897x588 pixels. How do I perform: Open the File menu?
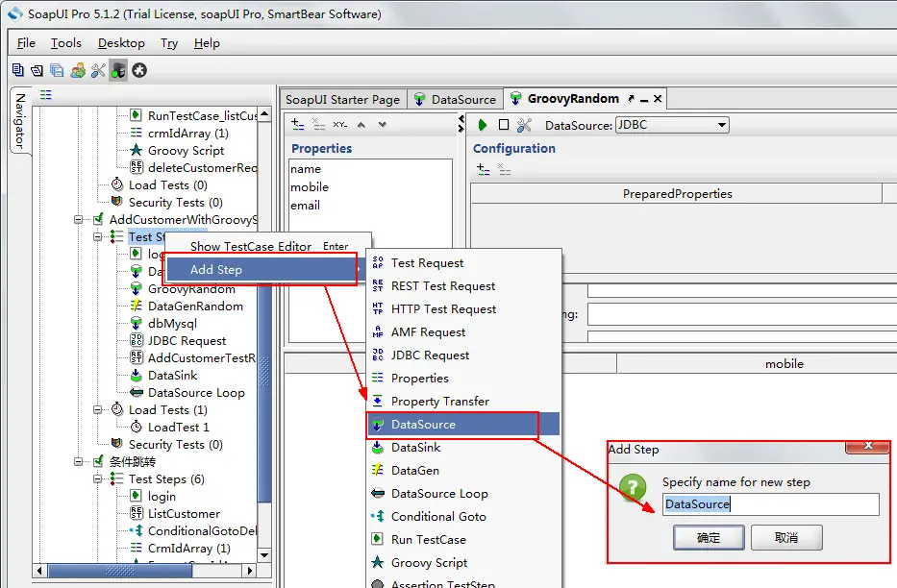[26, 43]
